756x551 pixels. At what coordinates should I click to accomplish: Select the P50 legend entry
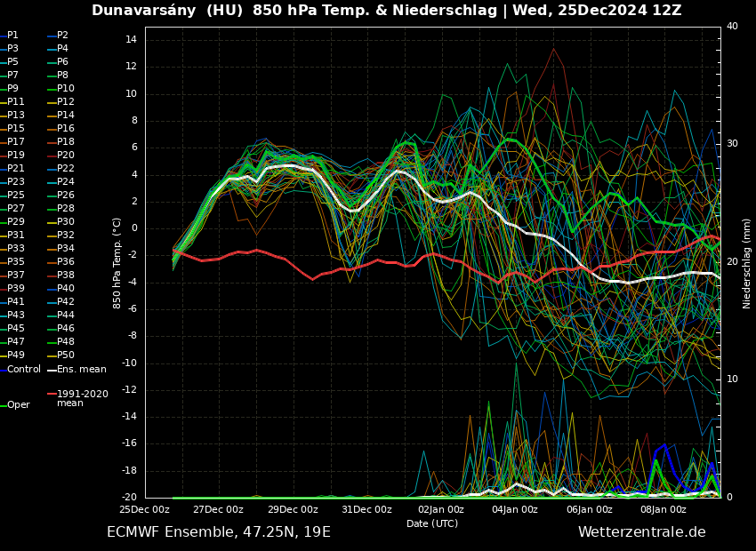pos(66,355)
